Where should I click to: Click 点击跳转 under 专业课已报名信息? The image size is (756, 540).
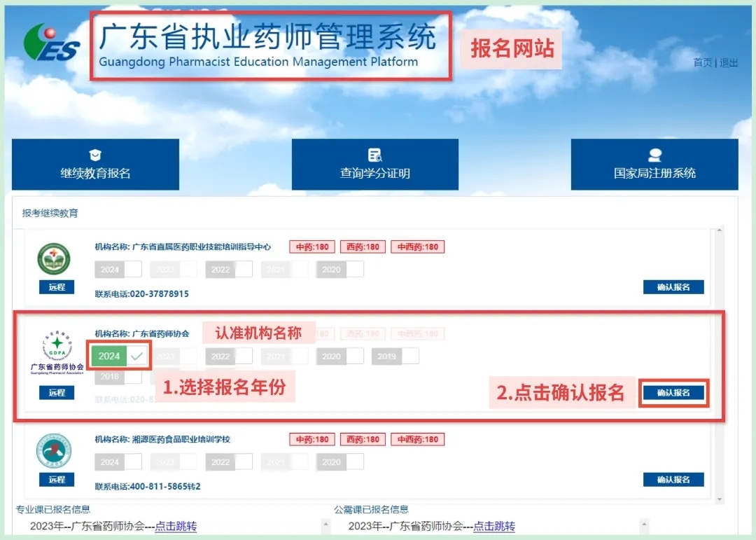176,527
